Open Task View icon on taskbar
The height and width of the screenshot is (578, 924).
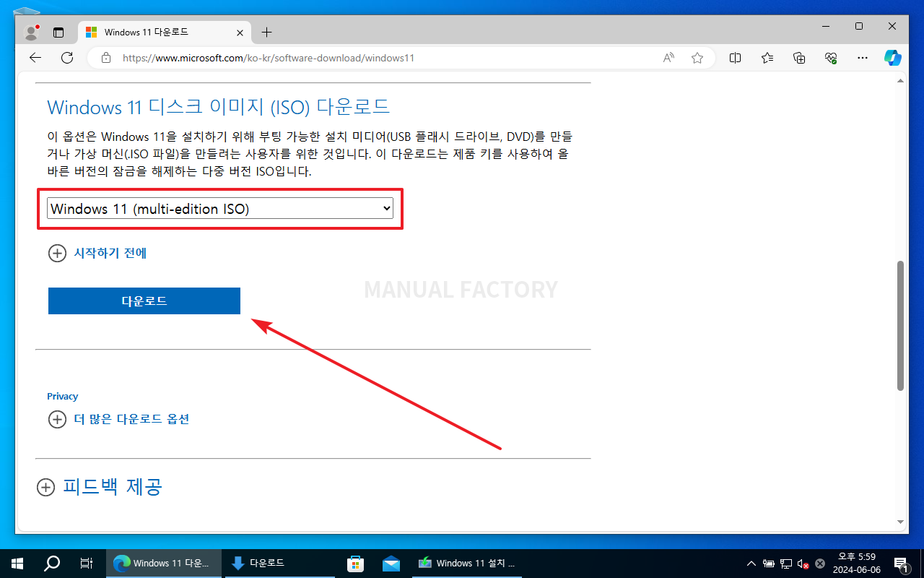pos(86,564)
